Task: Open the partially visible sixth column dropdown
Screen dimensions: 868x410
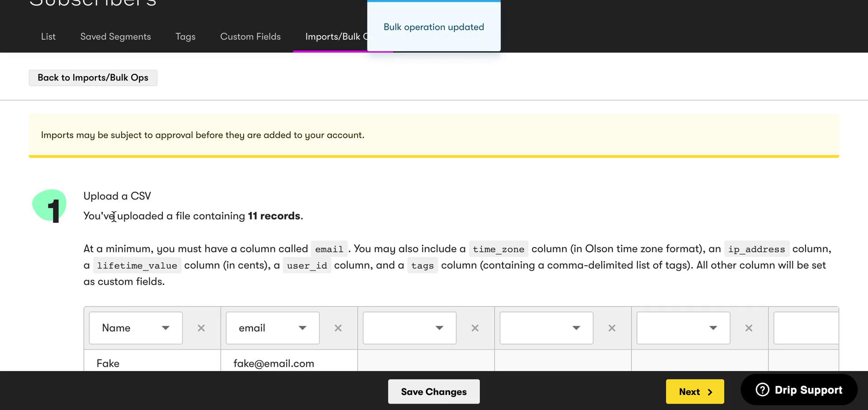Action: [x=806, y=328]
